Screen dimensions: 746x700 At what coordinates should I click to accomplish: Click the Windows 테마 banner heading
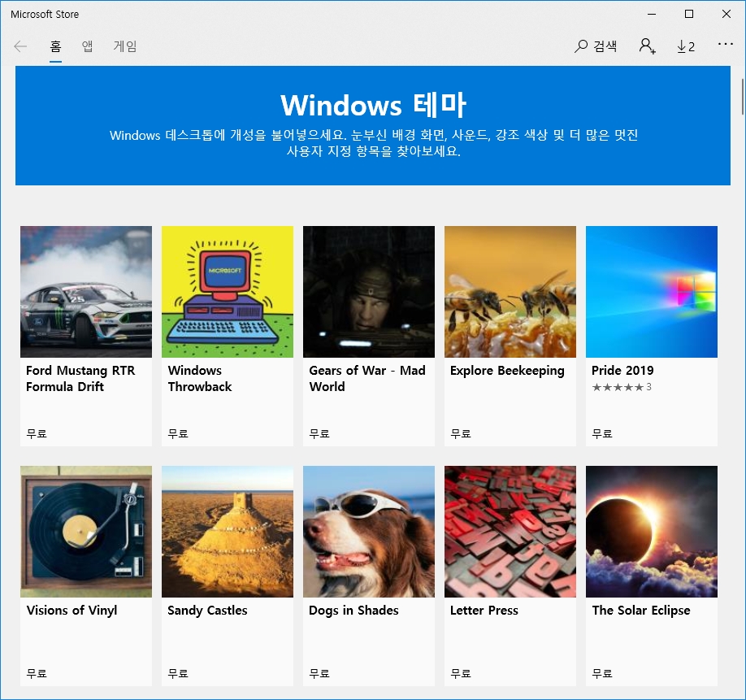[x=373, y=105]
